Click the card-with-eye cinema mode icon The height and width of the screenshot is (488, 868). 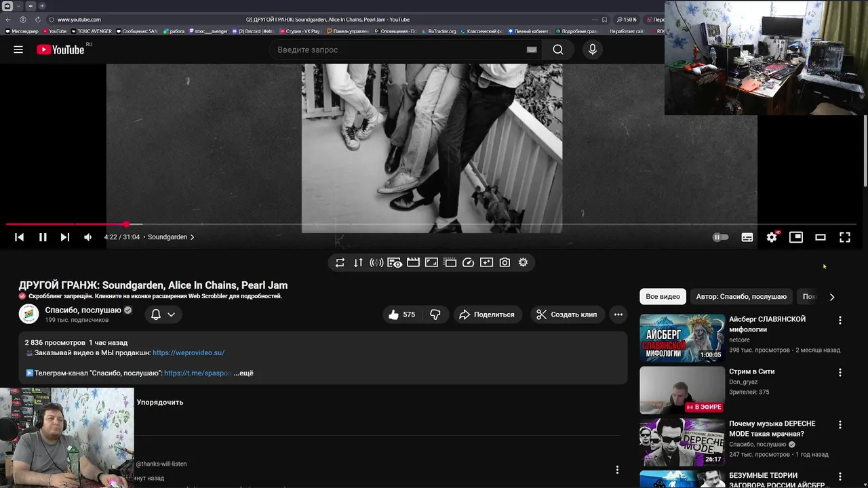[x=395, y=262]
